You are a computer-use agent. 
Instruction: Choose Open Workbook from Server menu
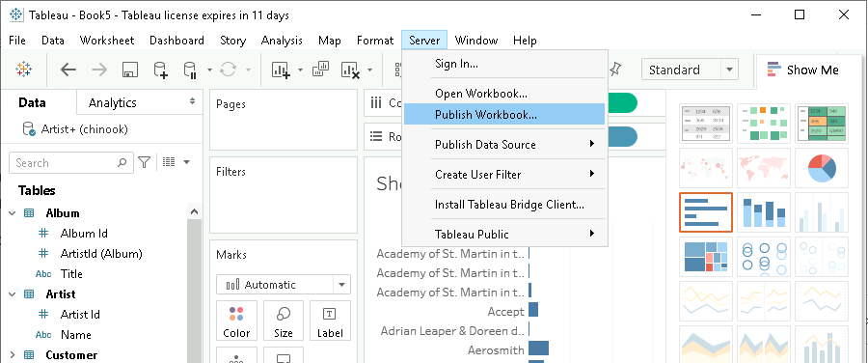point(504,93)
